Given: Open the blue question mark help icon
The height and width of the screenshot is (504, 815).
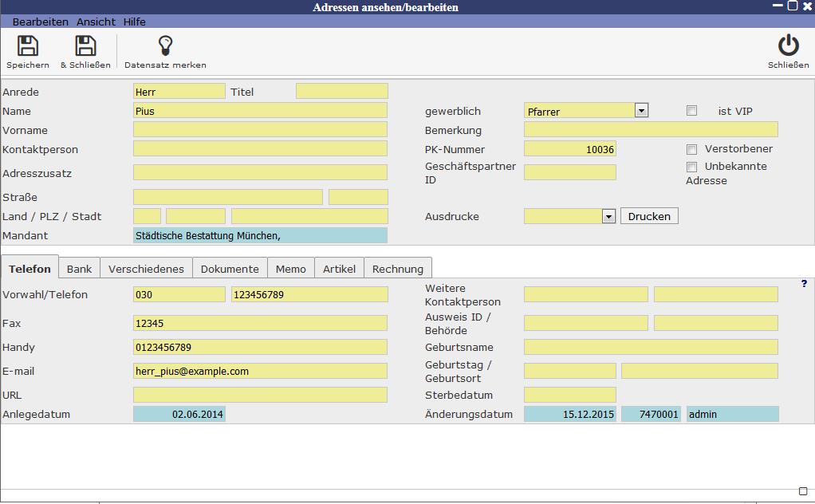Looking at the screenshot, I should point(803,284).
